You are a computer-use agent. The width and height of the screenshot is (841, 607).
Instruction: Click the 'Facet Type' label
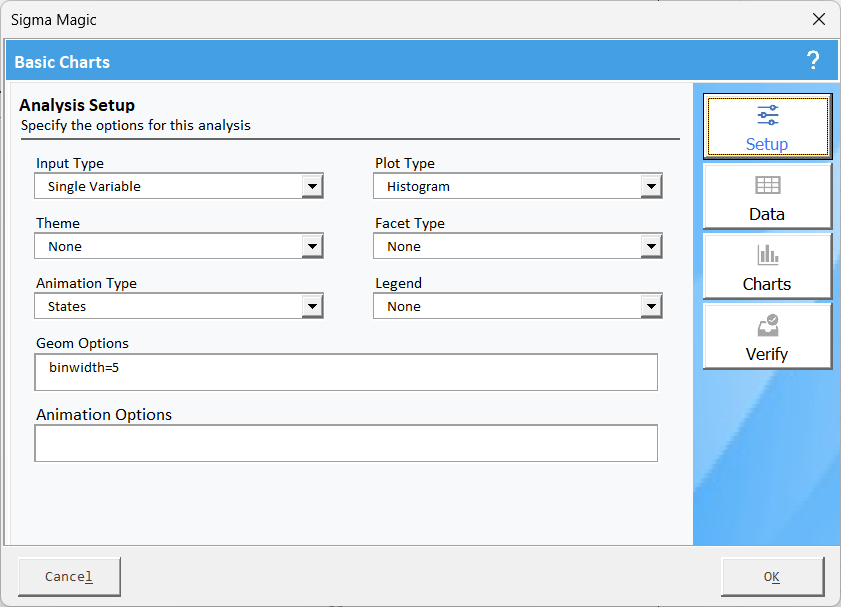point(410,224)
